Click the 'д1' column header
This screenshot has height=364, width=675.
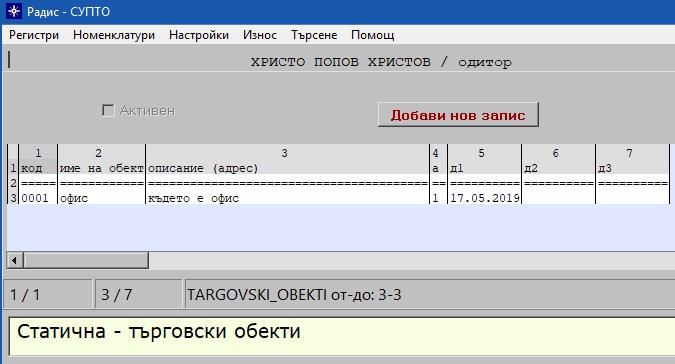coord(485,168)
